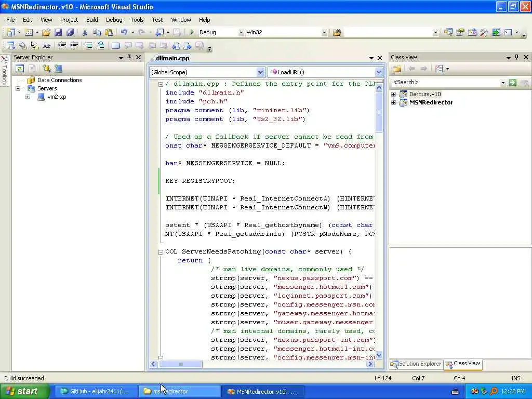Open the Win32 platform dropdown
Screen dimensions: 532x399
point(324,33)
